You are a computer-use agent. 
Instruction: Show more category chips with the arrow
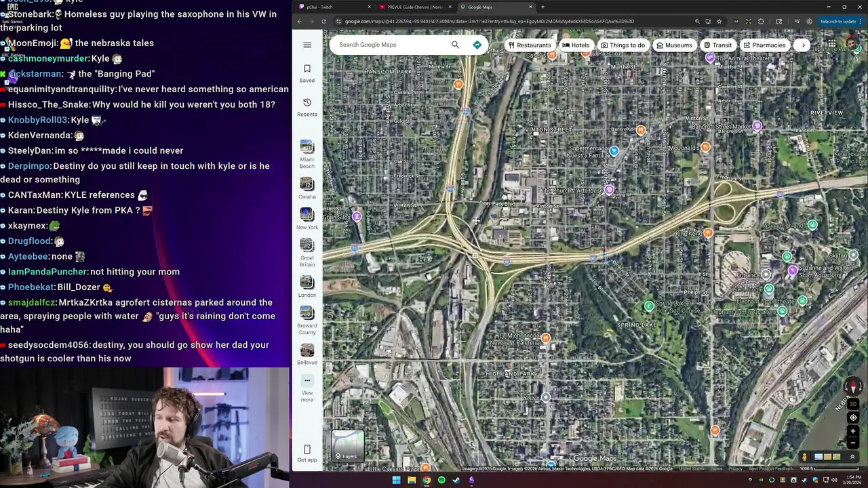point(803,45)
